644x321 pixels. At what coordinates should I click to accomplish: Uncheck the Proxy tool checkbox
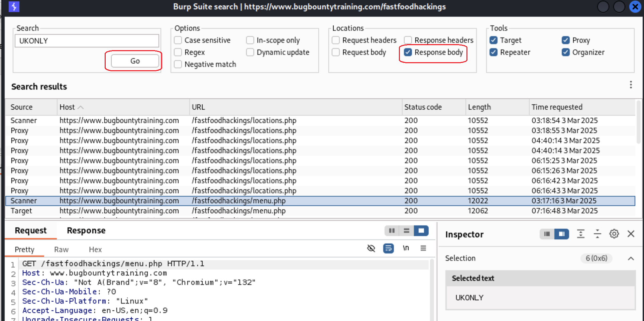(566, 40)
